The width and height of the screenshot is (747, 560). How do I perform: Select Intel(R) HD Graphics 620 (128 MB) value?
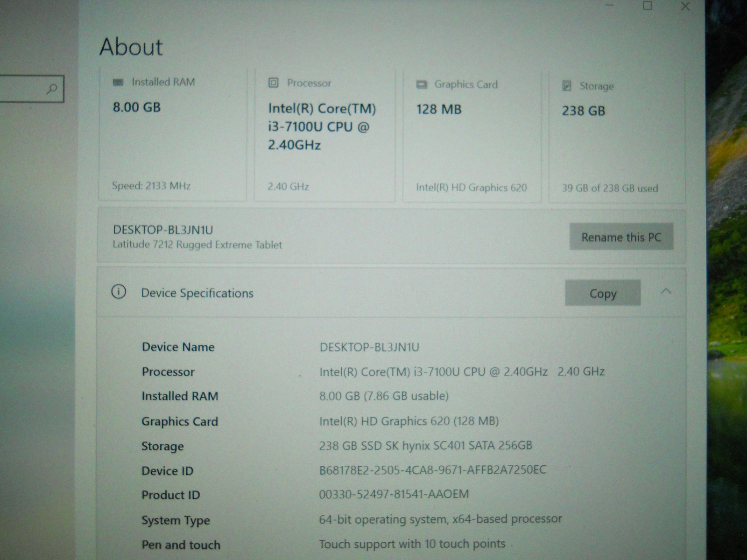(x=409, y=421)
